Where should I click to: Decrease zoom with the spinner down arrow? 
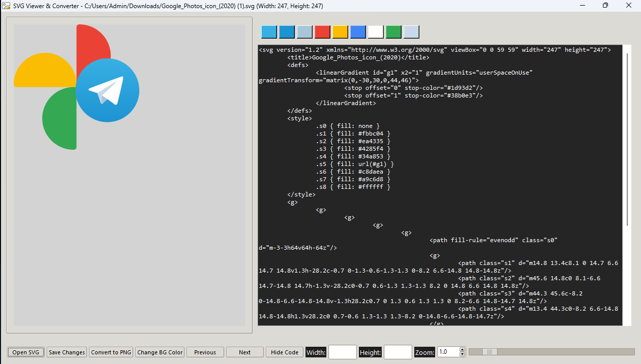pos(462,354)
